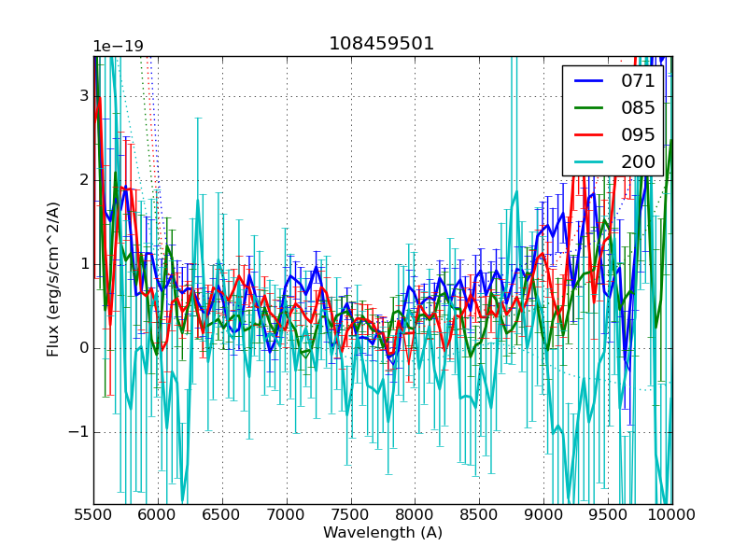The width and height of the screenshot is (747, 560).
Task: Click the Flux y-axis label
Action: (x=53, y=280)
